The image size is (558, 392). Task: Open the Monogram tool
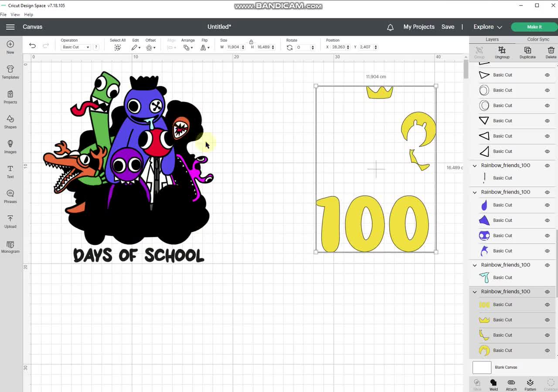[x=10, y=247]
